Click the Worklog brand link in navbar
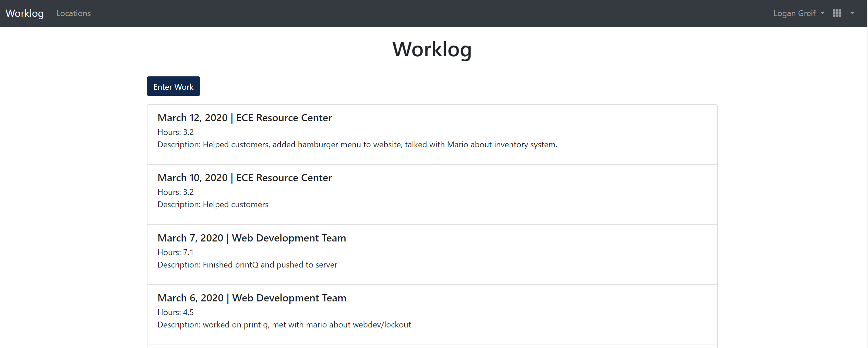The height and width of the screenshot is (348, 868). point(25,13)
